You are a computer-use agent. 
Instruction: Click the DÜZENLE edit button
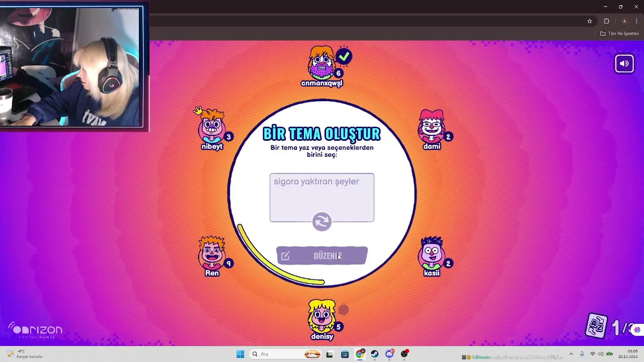(322, 256)
